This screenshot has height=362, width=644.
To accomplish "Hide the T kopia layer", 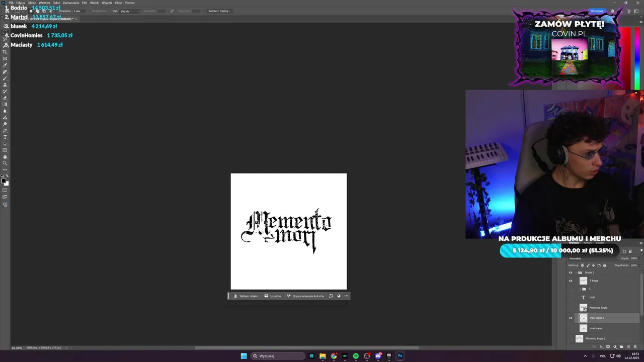I will coord(571,281).
